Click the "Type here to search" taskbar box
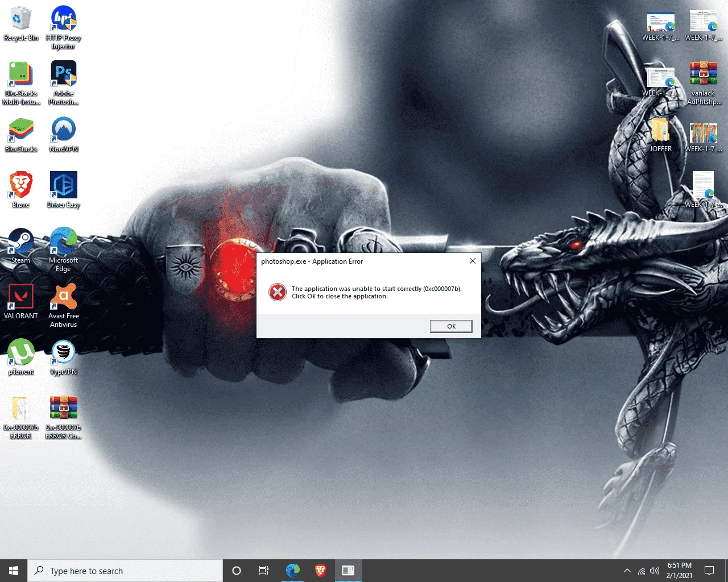Image resolution: width=728 pixels, height=582 pixels. tap(125, 571)
